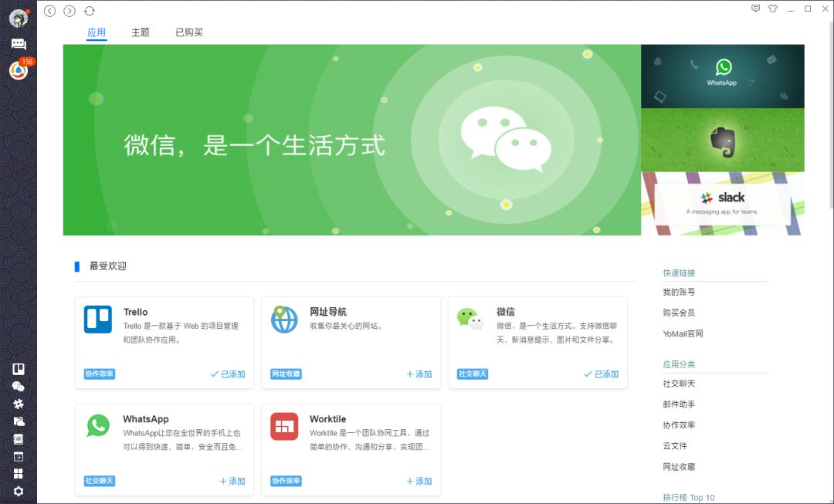834x504 pixels.
Task: Select 邮件助手 category
Action: (679, 404)
